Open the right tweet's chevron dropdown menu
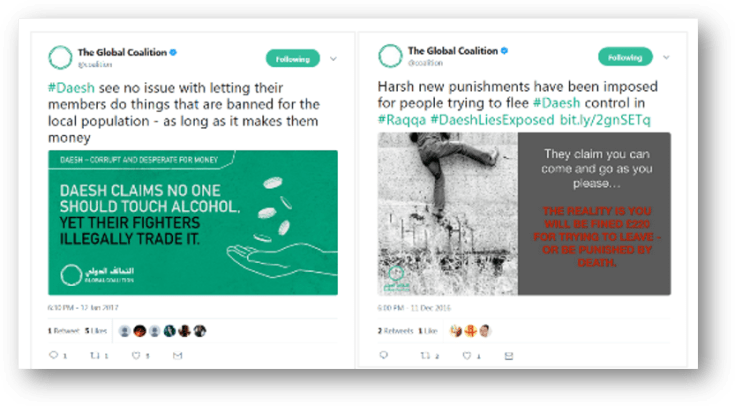The height and width of the screenshot is (406, 735). click(665, 57)
